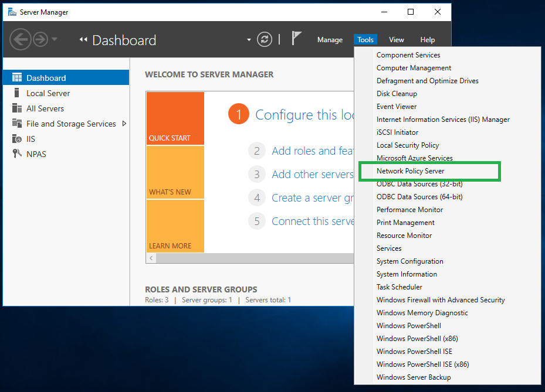Viewport: 545px width, 392px height.
Task: Open navigation history dropdown arrow
Action: [55, 39]
